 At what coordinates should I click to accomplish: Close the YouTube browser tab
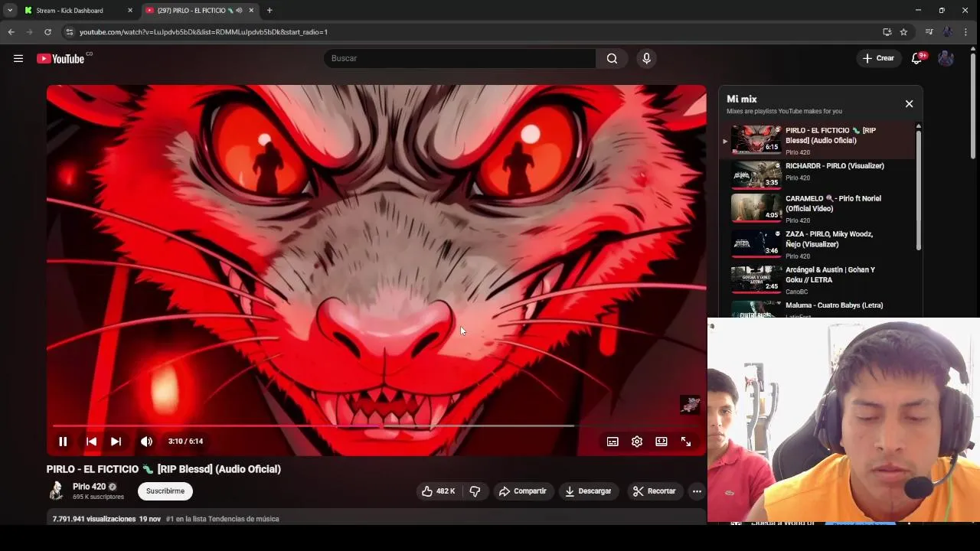[251, 11]
